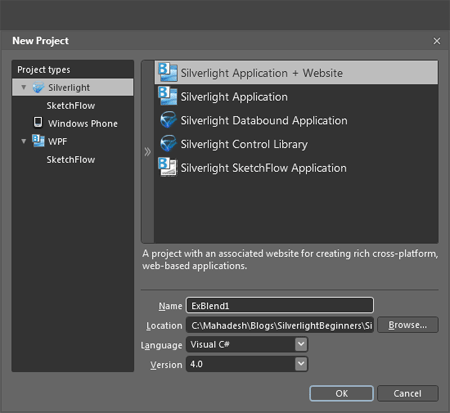Click the WPF project type icon
The height and width of the screenshot is (413, 450).
[x=38, y=141]
